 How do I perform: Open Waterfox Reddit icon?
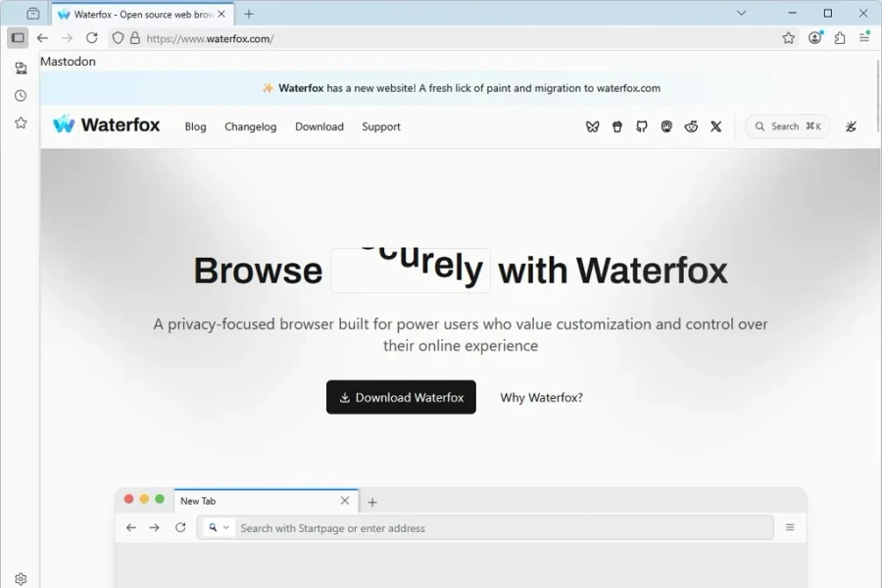pyautogui.click(x=691, y=126)
